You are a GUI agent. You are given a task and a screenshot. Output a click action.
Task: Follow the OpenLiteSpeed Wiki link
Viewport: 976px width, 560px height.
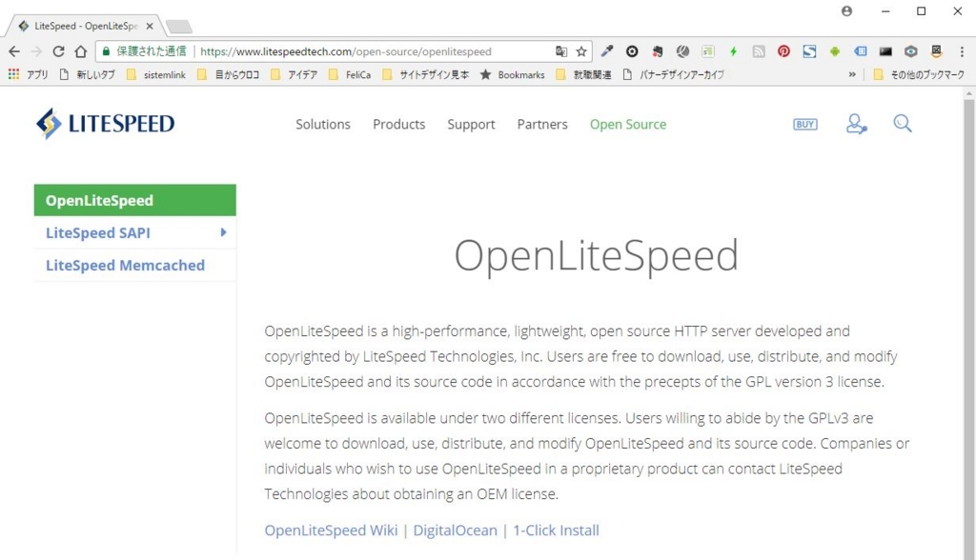pos(331,530)
